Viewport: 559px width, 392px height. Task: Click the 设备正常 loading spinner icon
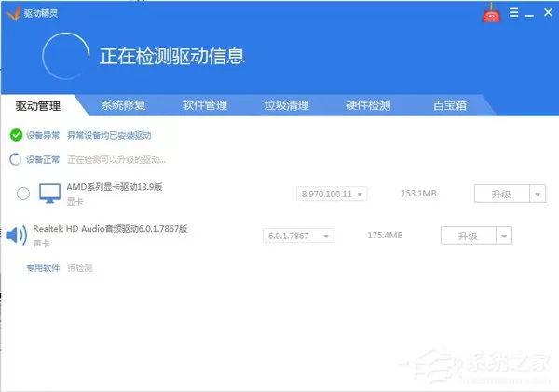click(x=15, y=159)
